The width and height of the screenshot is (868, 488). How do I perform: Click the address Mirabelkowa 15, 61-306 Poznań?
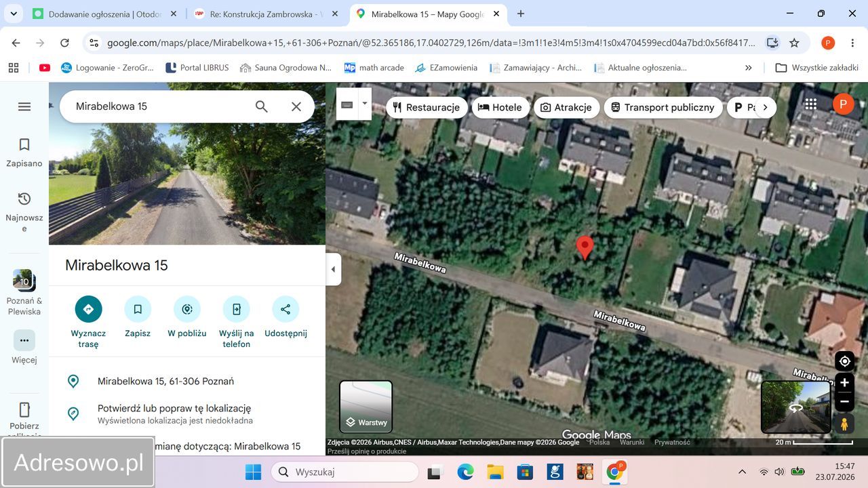point(165,381)
